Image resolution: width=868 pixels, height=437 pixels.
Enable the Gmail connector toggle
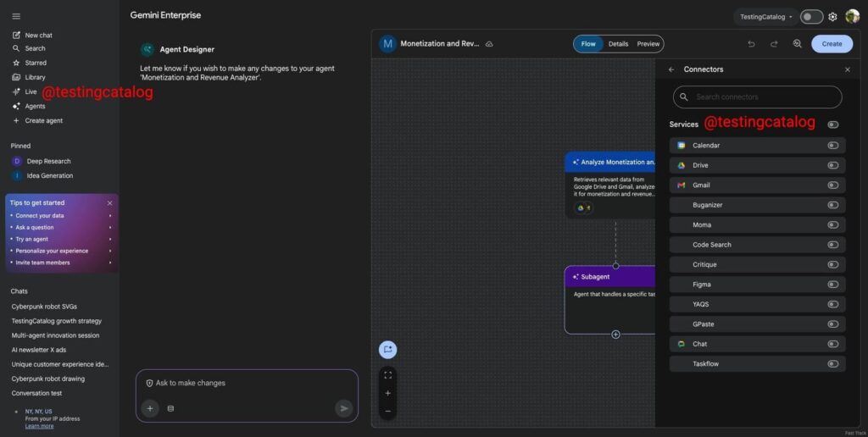[x=833, y=185]
